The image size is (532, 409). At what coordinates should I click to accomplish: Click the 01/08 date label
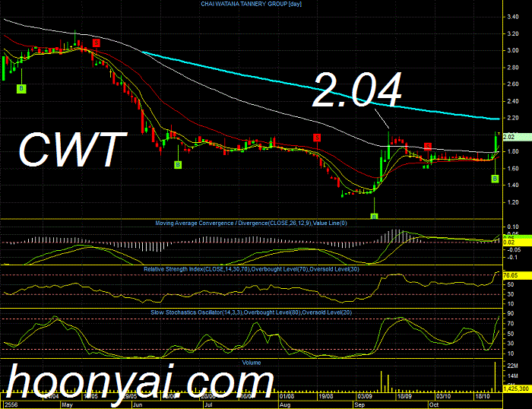click(287, 396)
